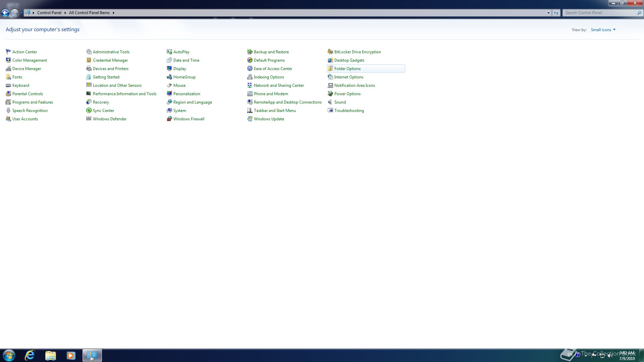Click the Date and Time clock icon
644x362 pixels.
169,60
